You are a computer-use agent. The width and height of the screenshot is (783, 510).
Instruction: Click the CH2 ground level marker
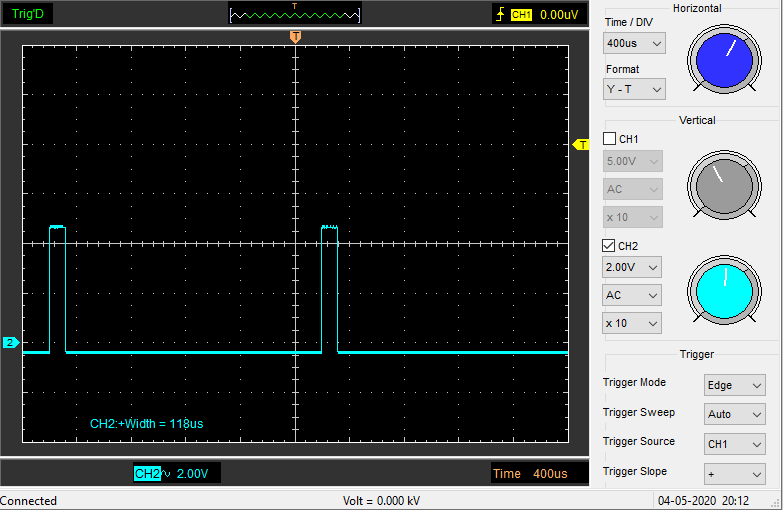[10, 343]
